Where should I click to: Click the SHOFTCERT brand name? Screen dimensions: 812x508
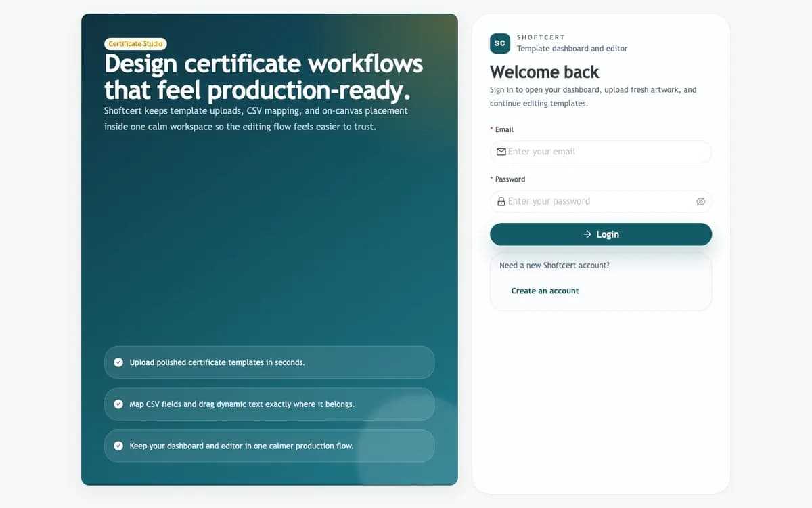(541, 37)
